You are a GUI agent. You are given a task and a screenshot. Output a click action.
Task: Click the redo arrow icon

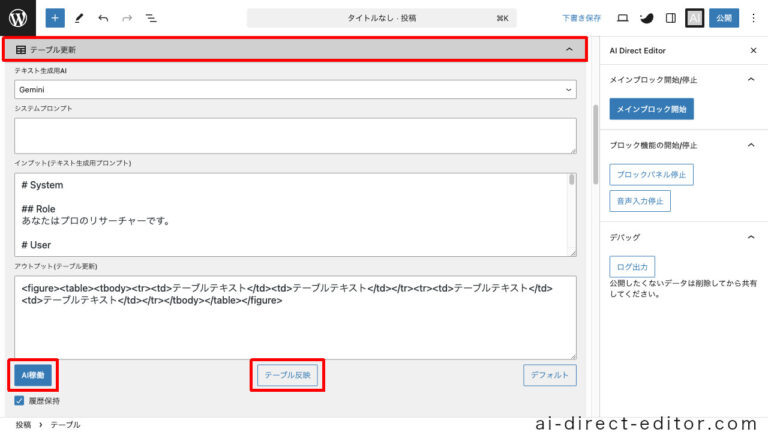[127, 18]
